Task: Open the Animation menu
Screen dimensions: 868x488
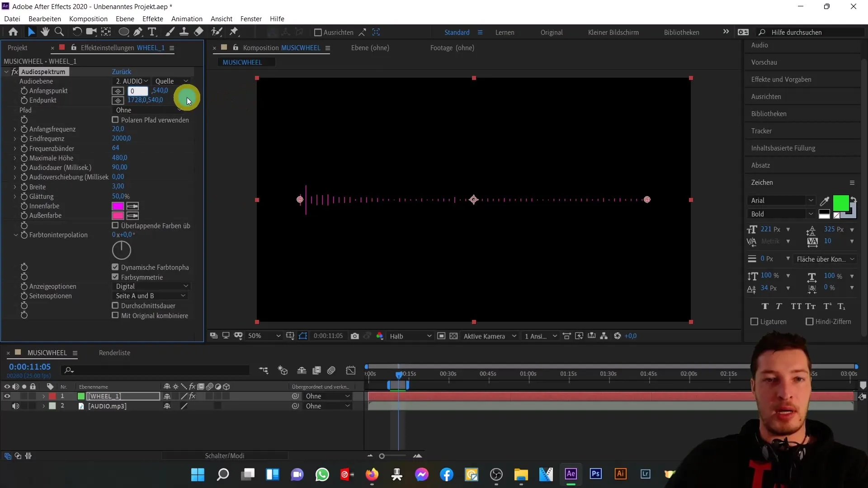Action: tap(187, 19)
